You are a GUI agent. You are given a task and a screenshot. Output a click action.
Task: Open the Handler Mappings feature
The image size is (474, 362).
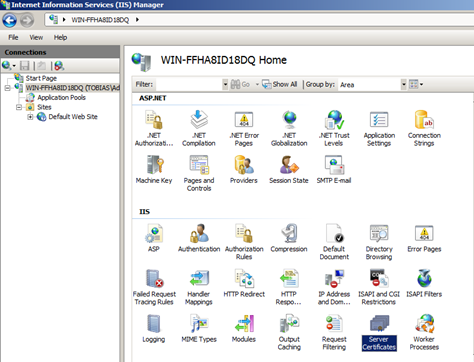tap(199, 287)
